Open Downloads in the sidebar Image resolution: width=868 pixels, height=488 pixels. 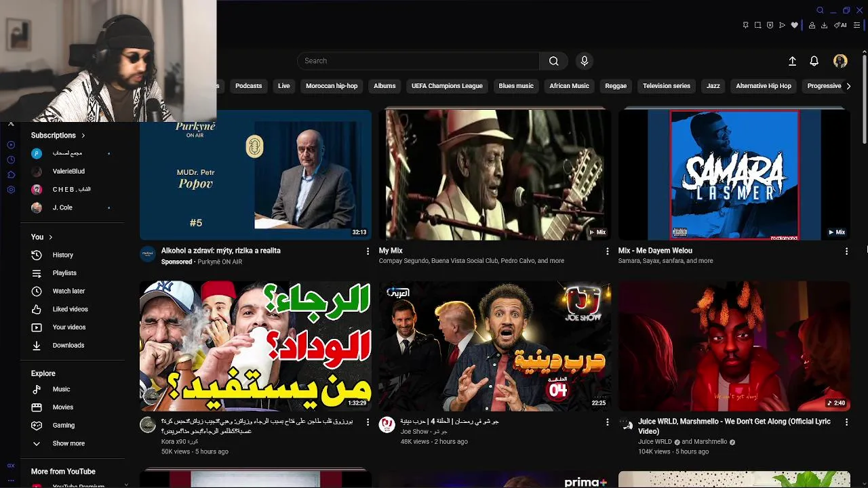pyautogui.click(x=73, y=345)
